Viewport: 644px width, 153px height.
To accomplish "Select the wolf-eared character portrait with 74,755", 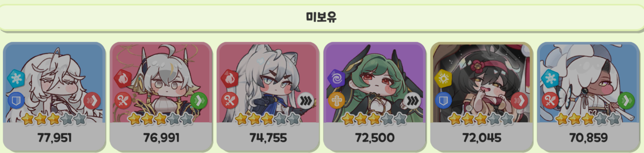I will [x=268, y=82].
